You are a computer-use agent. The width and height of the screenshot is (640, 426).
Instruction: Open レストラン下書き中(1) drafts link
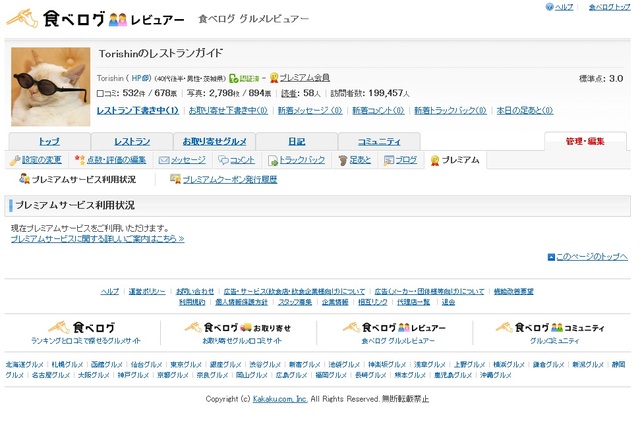pyautogui.click(x=137, y=110)
